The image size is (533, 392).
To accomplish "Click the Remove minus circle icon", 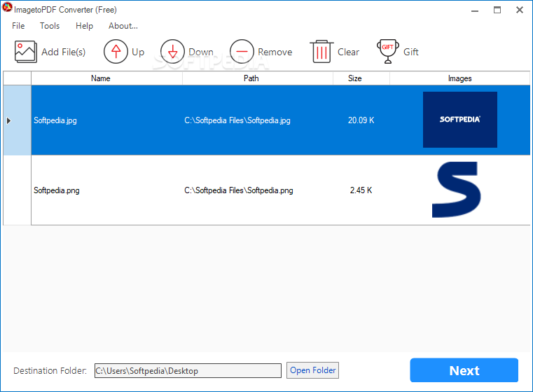I will 242,52.
